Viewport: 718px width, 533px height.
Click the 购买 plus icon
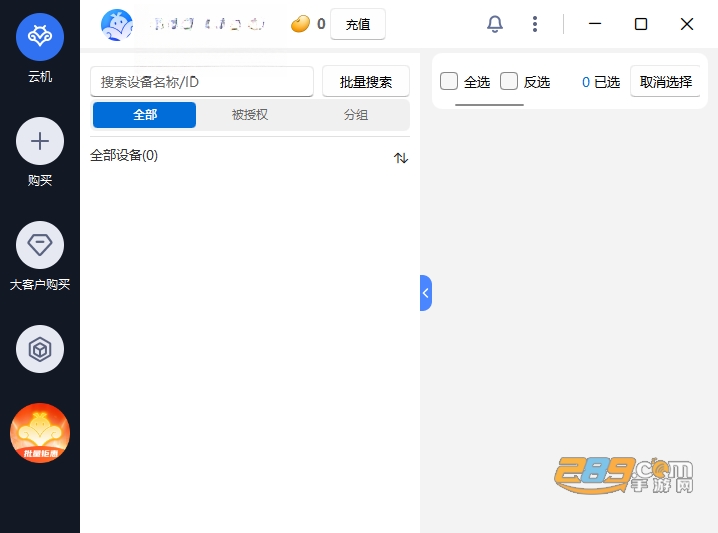[x=40, y=141]
